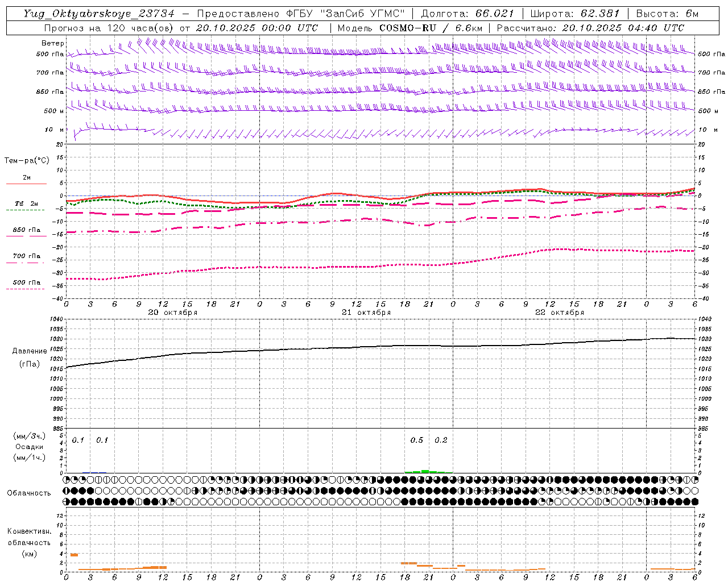Click the forecast start time 20.10.2025 00:00 UTC
Viewport: 728px width, 582px height.
257,28
